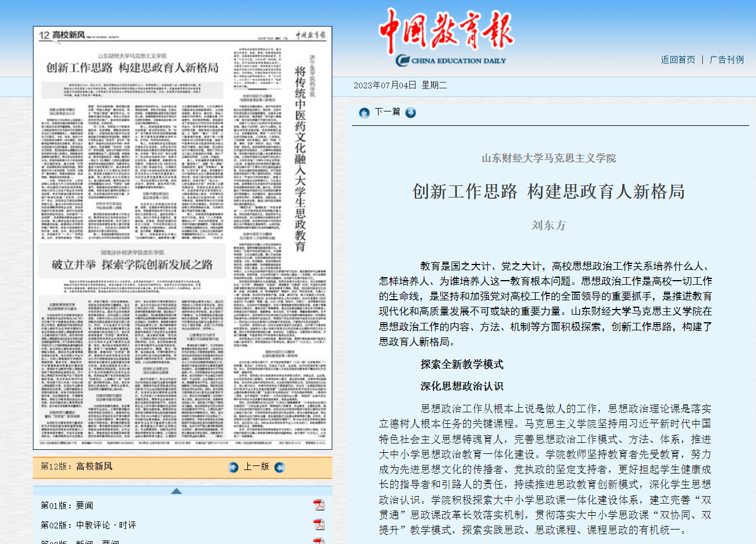Click the article title 创新工作思路 构建思政育人新格局
The image size is (756, 544).
[549, 191]
